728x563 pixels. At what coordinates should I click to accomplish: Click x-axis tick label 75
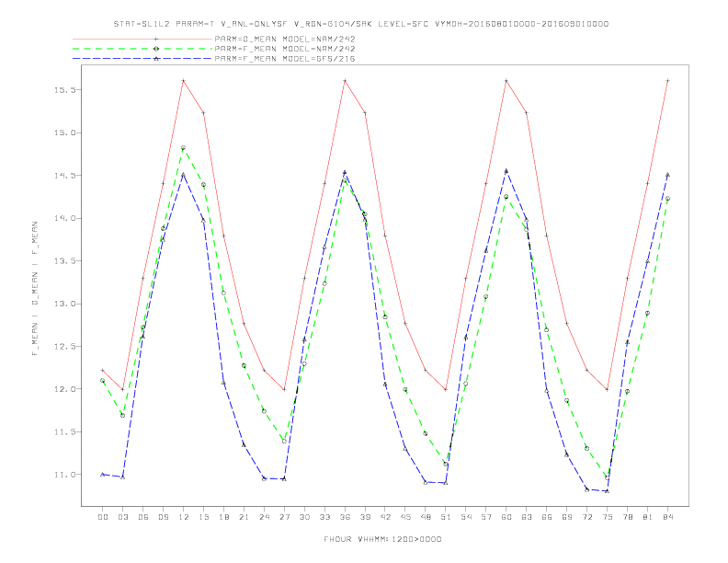click(608, 517)
